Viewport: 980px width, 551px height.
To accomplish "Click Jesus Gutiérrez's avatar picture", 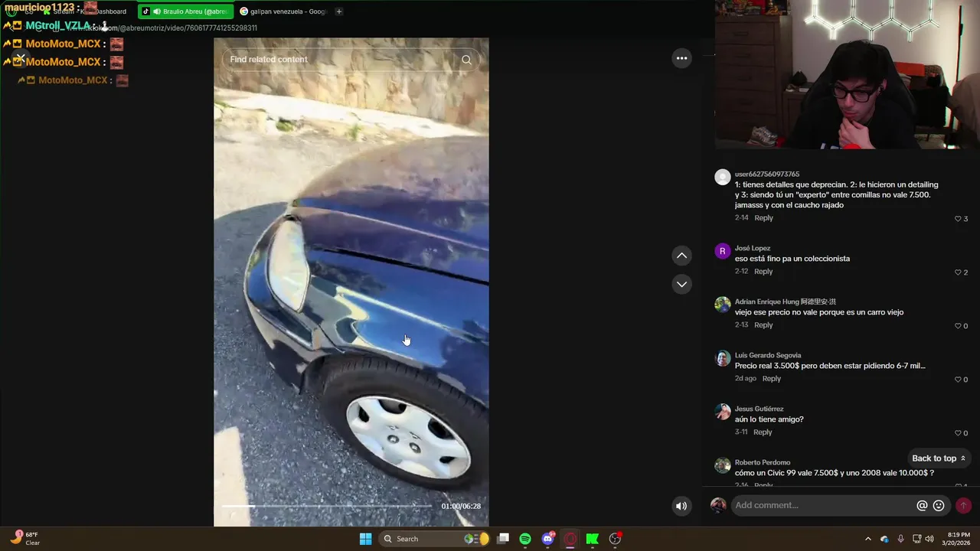I will click(x=722, y=412).
